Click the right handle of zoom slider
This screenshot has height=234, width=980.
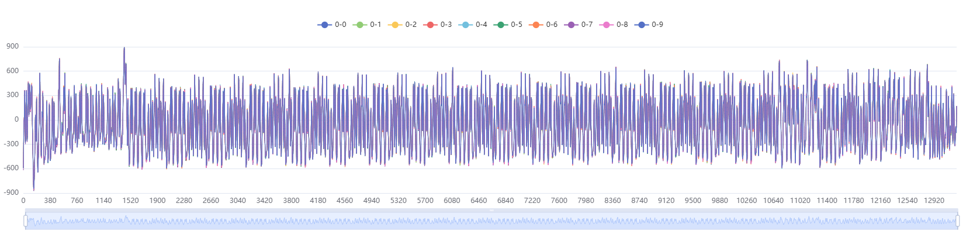click(x=958, y=221)
